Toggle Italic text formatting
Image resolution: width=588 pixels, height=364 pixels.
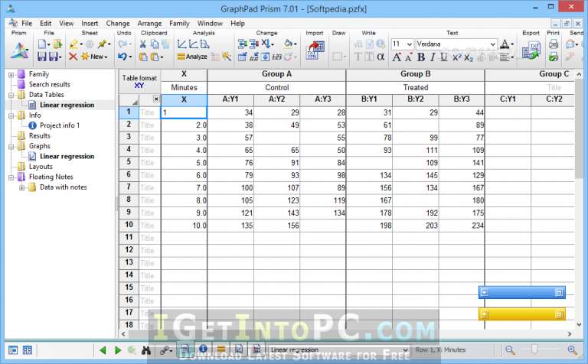[433, 57]
